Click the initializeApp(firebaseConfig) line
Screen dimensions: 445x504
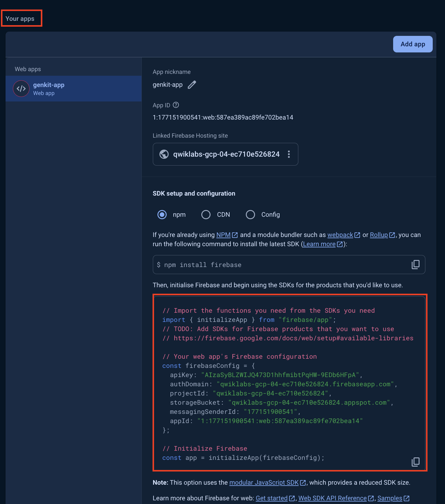(x=243, y=458)
